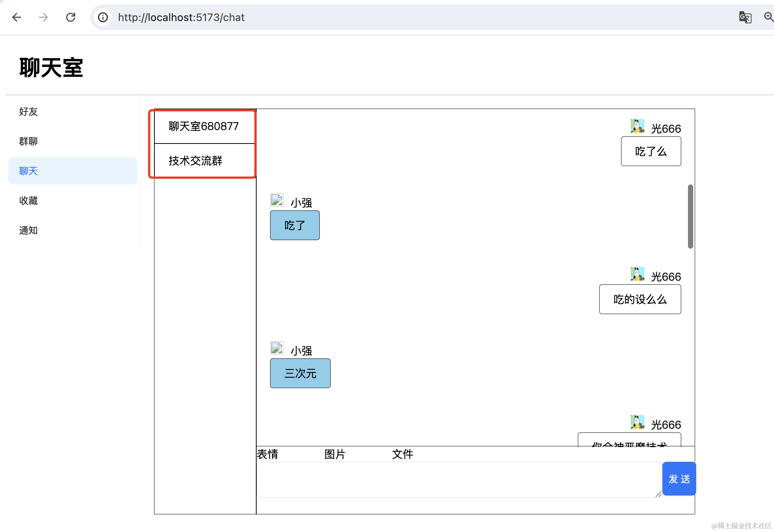774x532 pixels.
Task: Click the 表情 emoji option
Action: 268,454
